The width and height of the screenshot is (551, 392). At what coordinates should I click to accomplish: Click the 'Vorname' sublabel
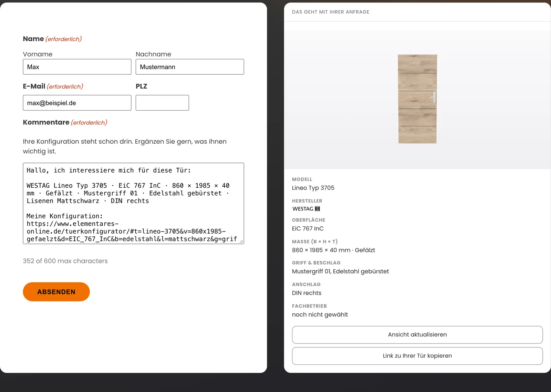(x=38, y=54)
